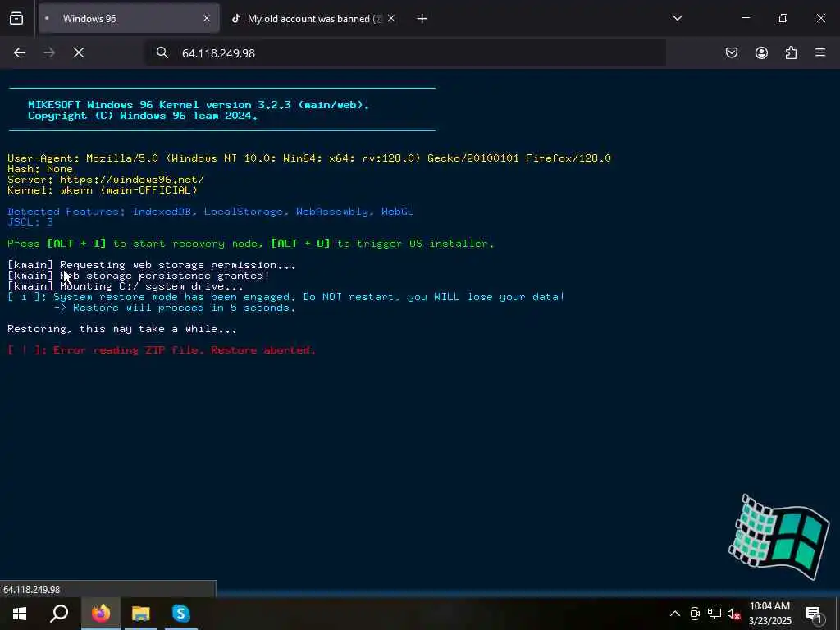This screenshot has width=840, height=630.
Task: Open the muted volume tray icon
Action: click(733, 614)
